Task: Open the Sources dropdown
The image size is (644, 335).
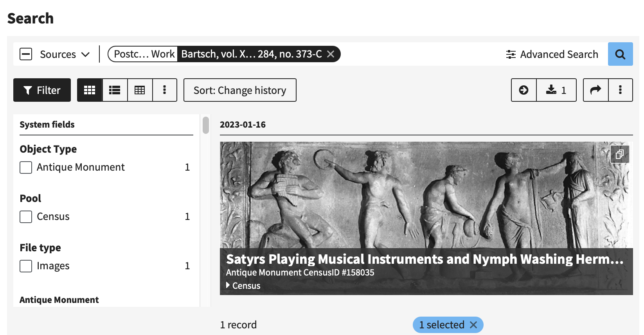Action: click(65, 54)
